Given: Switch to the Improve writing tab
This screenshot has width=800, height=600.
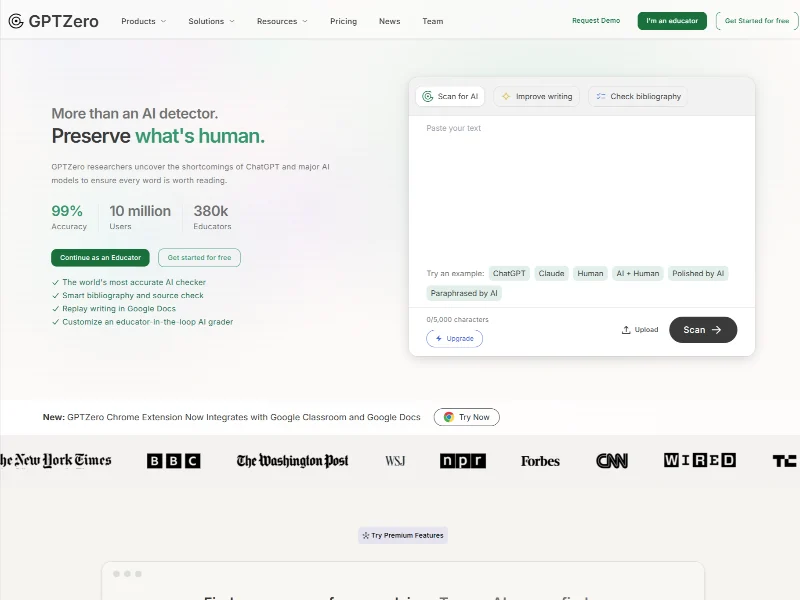Looking at the screenshot, I should pos(536,96).
